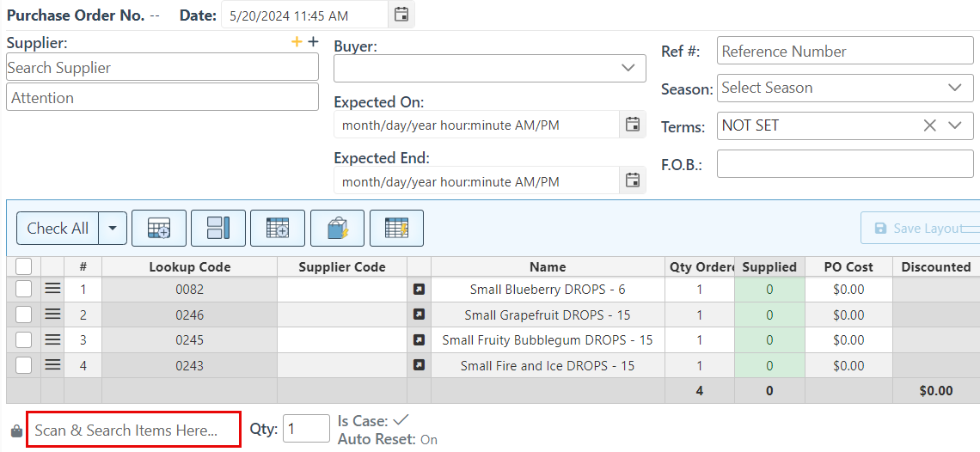Viewport: 980px width, 452px height.
Task: Click the Name column header
Action: [x=547, y=266]
